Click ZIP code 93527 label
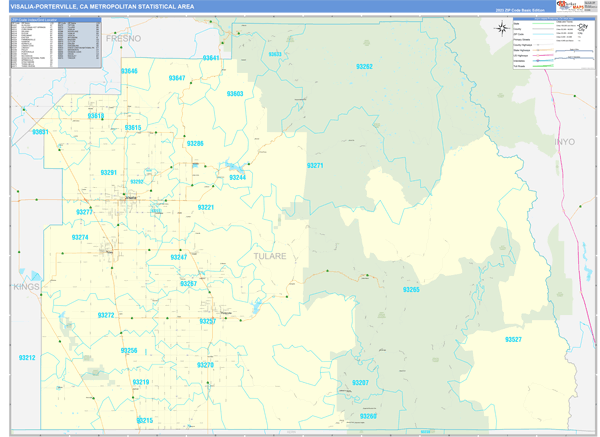Viewport: 600px width, 437px height. (x=513, y=340)
